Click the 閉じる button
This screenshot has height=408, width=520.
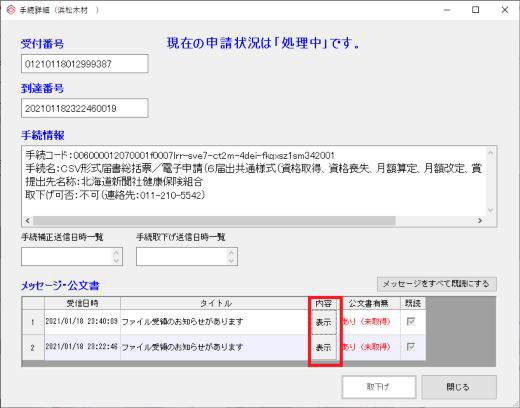click(x=459, y=387)
